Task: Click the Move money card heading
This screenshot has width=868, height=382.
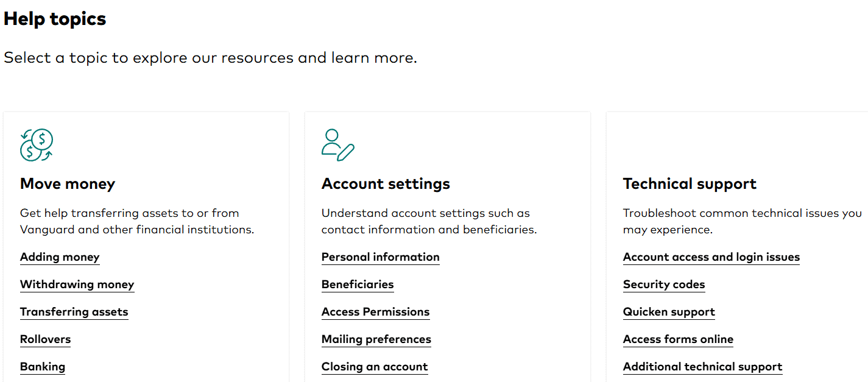Action: 68,184
